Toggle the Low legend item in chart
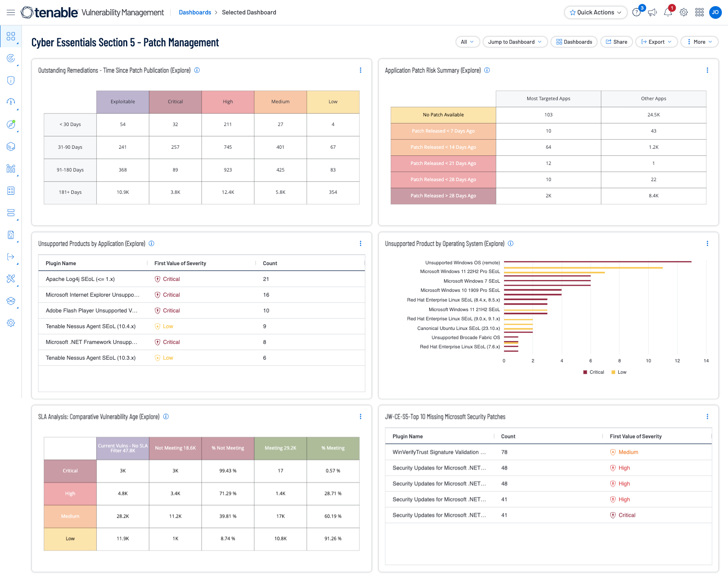Image resolution: width=728 pixels, height=582 pixels. [x=619, y=372]
